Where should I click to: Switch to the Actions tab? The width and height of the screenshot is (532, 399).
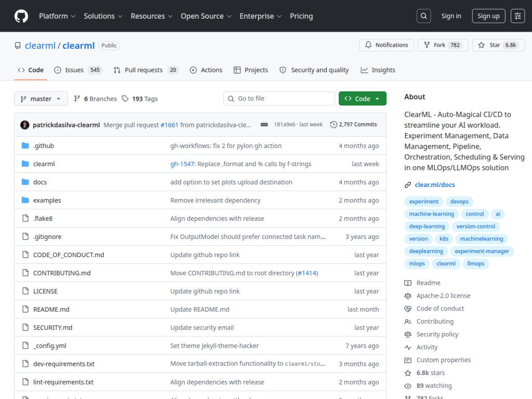click(x=206, y=70)
